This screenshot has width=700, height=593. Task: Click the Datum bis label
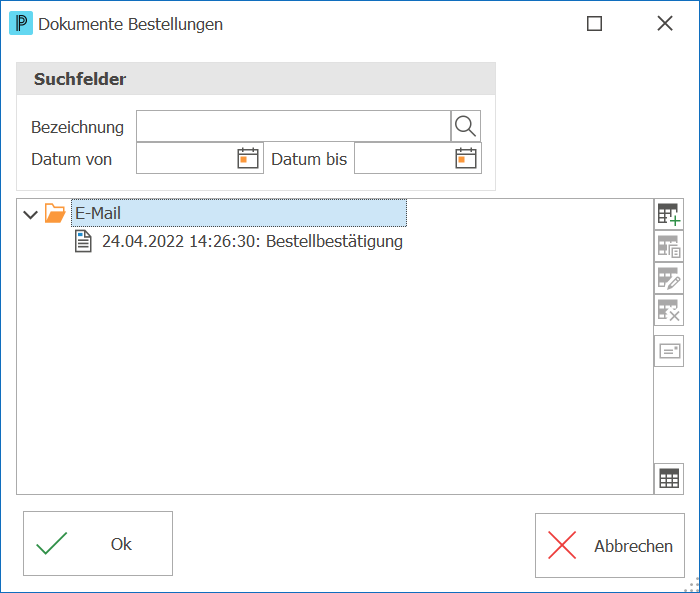pos(309,159)
